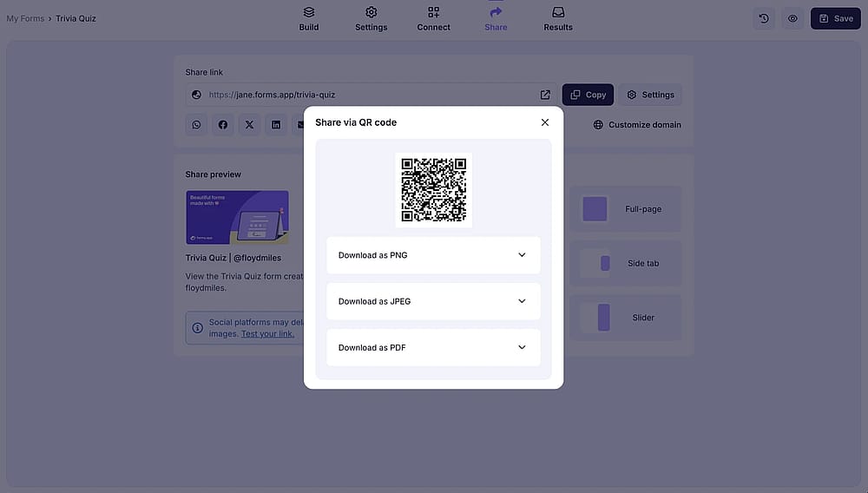Open share link in new tab icon
Viewport: 868px width, 493px height.
(545, 95)
